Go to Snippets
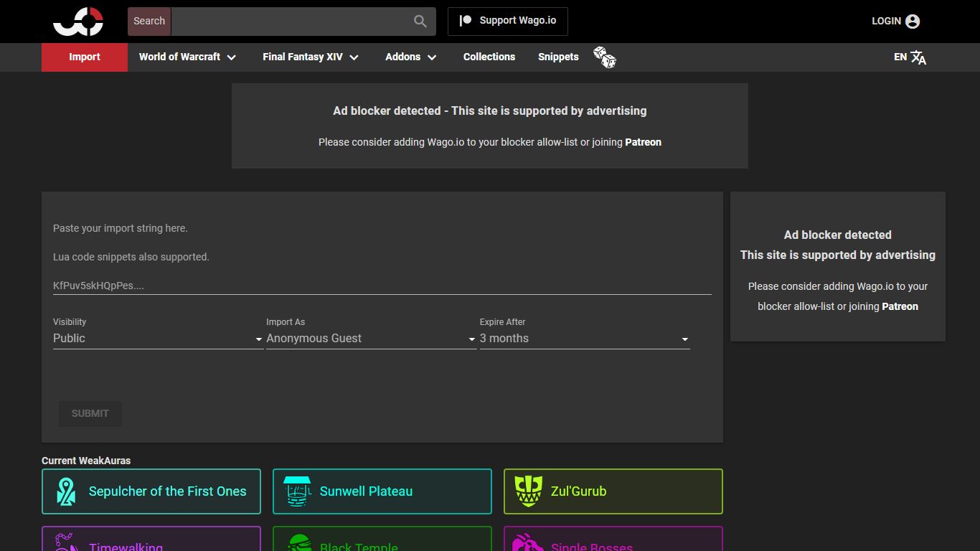 pos(558,57)
